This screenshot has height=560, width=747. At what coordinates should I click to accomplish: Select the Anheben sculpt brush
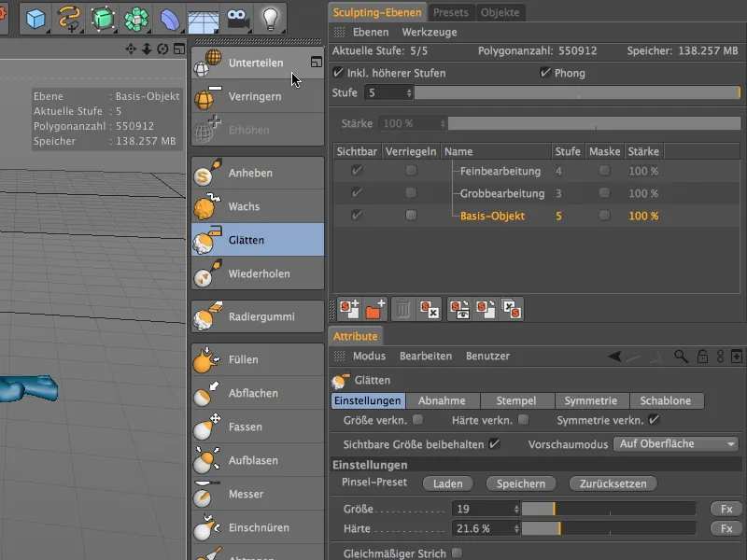258,173
